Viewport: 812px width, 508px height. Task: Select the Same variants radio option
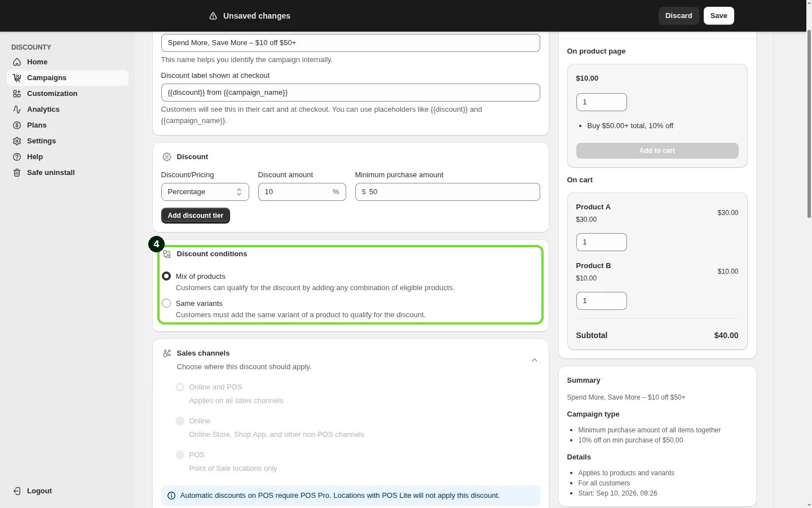tap(166, 303)
